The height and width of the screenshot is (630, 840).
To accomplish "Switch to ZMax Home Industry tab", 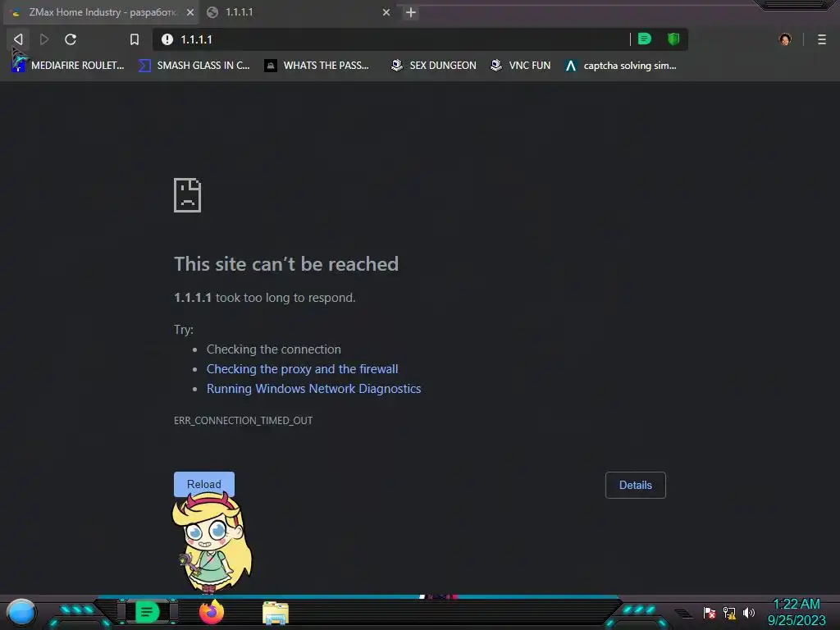I will (x=101, y=12).
